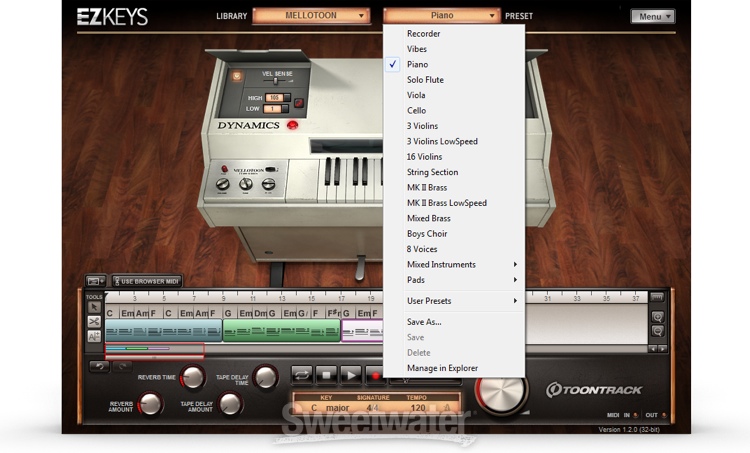This screenshot has width=750, height=453.
Task: Open the Menu button at top right
Action: coord(652,16)
